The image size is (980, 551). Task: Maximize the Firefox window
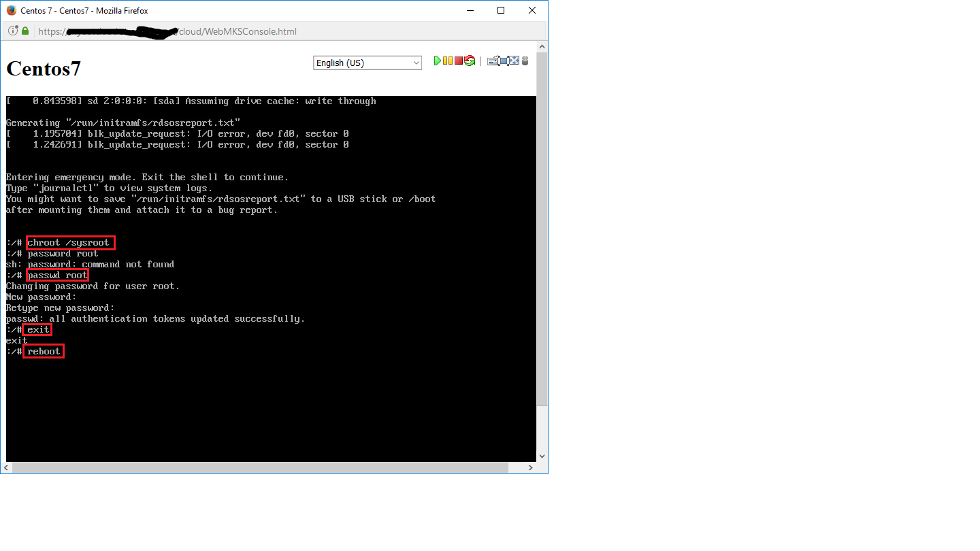pyautogui.click(x=501, y=10)
